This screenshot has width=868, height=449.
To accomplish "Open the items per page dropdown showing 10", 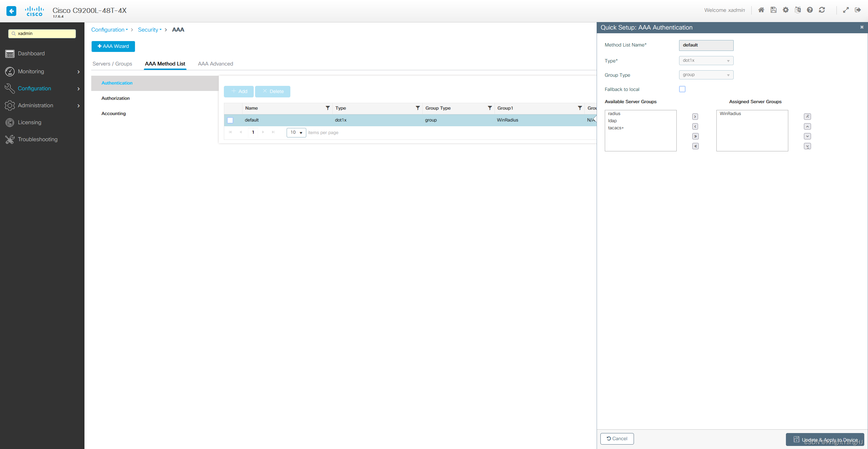I will click(x=296, y=132).
